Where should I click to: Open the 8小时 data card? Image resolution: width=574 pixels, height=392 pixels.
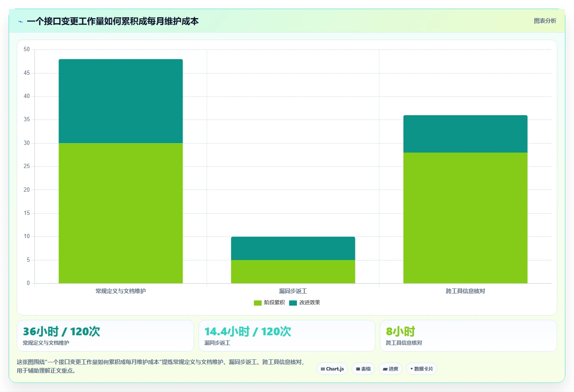coord(468,336)
